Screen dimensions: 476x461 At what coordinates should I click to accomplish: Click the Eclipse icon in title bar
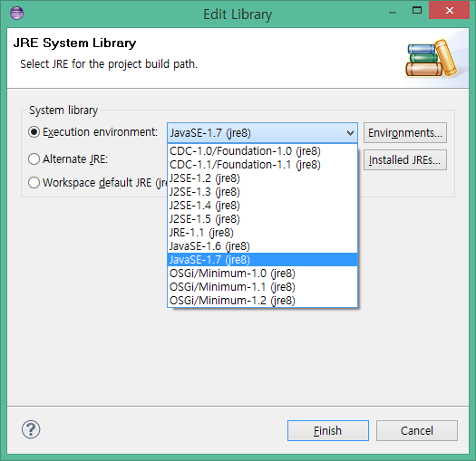16,13
